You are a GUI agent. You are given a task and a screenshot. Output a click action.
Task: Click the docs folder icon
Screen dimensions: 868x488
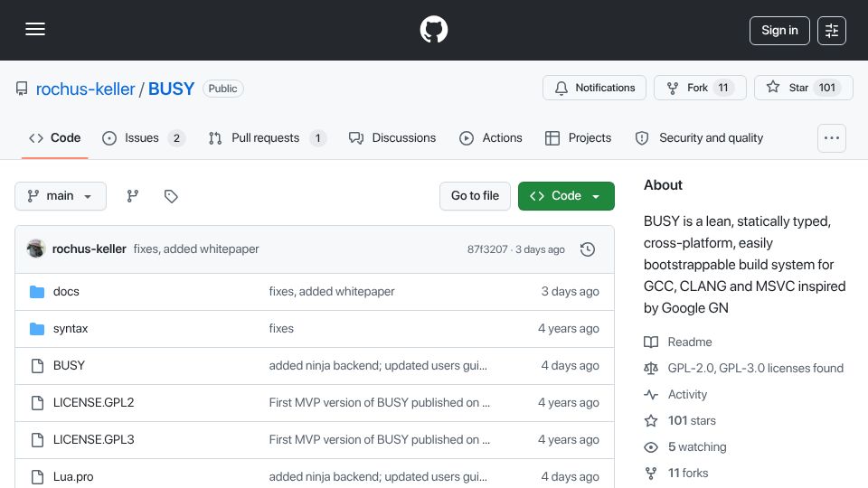[x=37, y=292]
